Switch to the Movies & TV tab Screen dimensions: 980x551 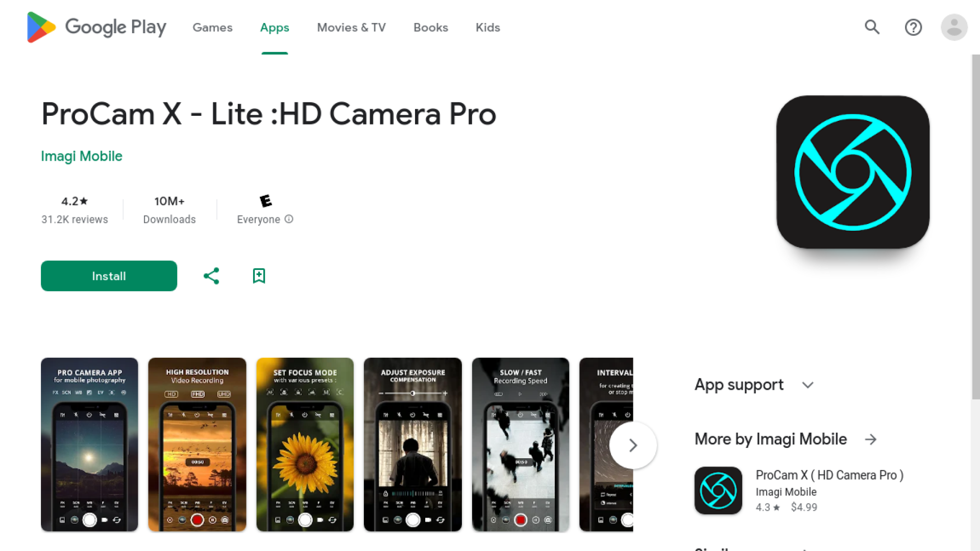pyautogui.click(x=351, y=28)
